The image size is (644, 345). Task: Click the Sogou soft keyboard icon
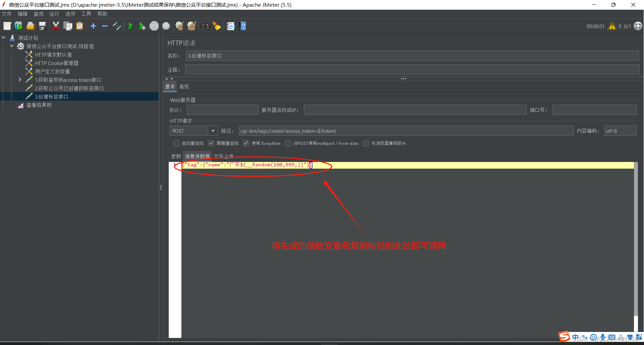tap(612, 337)
